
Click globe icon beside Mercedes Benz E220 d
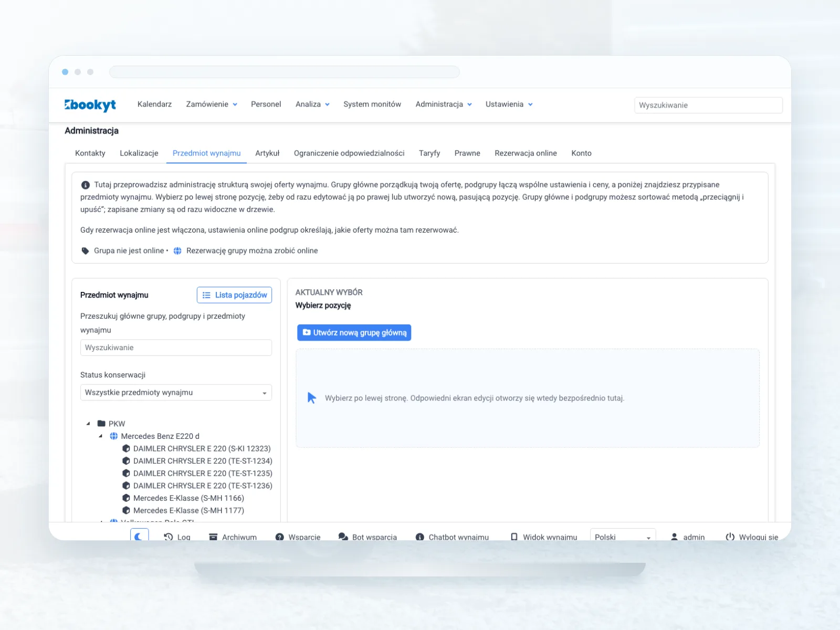pyautogui.click(x=114, y=436)
